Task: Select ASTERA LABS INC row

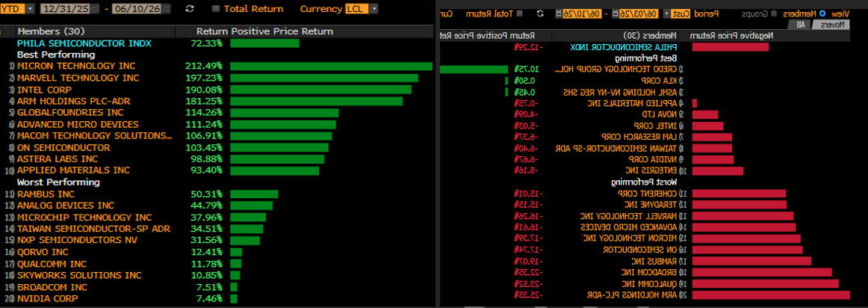Action: pyautogui.click(x=217, y=159)
